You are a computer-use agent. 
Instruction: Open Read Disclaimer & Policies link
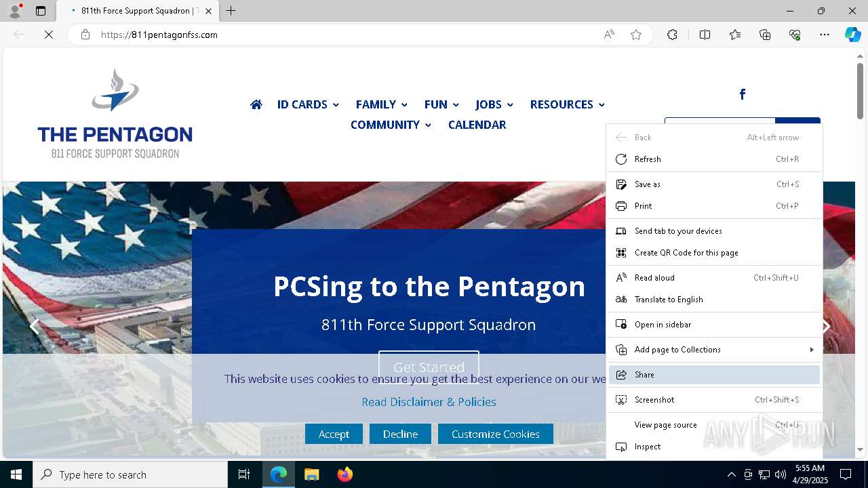429,402
